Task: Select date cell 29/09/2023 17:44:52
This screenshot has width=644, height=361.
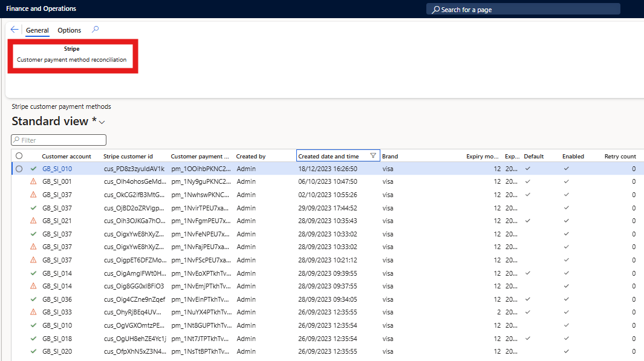Action: [x=328, y=208]
